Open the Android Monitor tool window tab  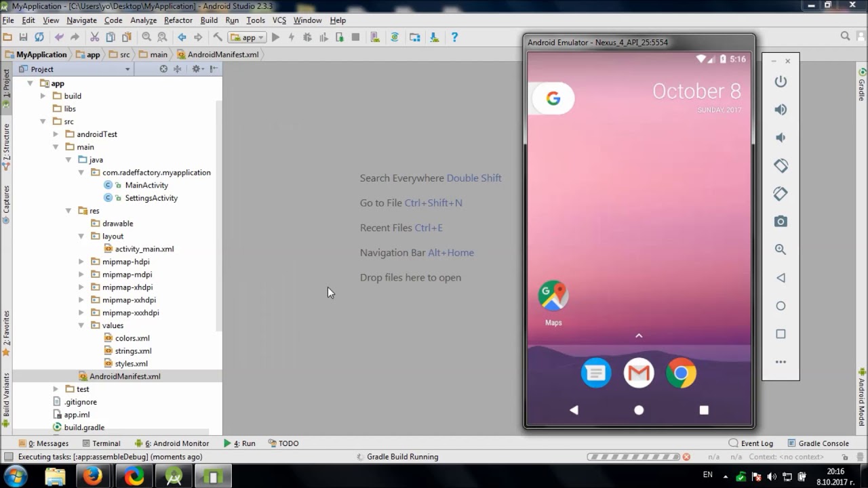(x=172, y=443)
